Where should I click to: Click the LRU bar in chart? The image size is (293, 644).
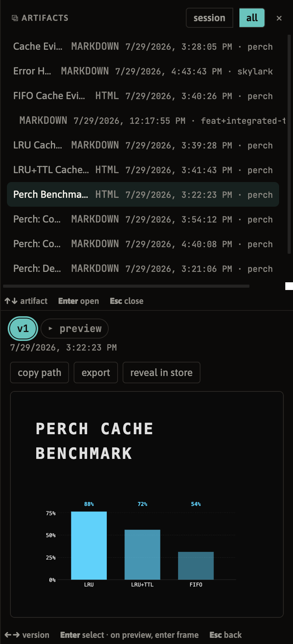(89, 545)
